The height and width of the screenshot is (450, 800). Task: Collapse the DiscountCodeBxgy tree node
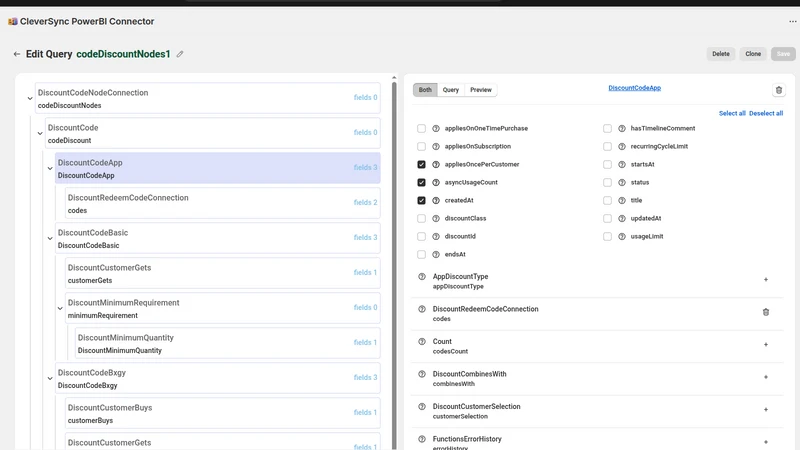click(x=50, y=379)
